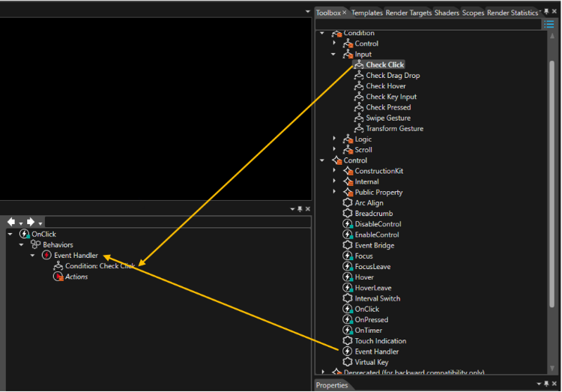Collapse the Event Handler tree node
Image resolution: width=562 pixels, height=392 pixels.
[33, 256]
